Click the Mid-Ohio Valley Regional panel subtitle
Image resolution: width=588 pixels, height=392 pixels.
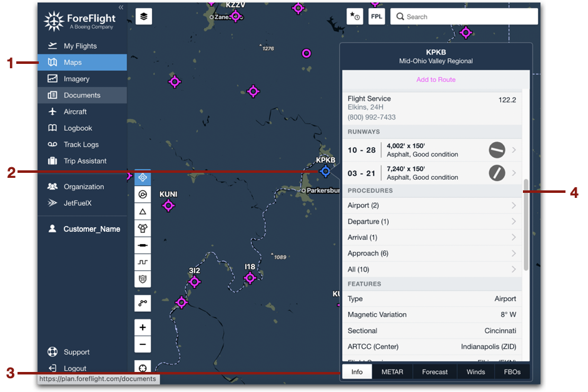coord(436,61)
